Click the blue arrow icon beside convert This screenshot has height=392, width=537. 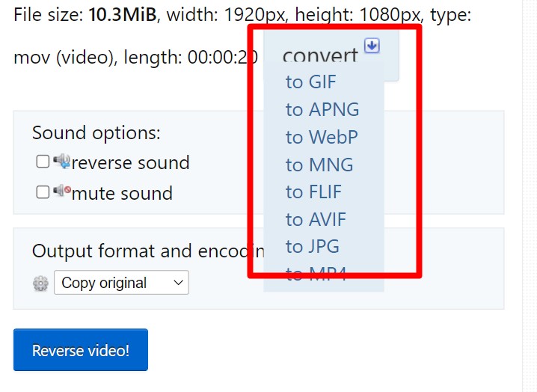point(372,46)
